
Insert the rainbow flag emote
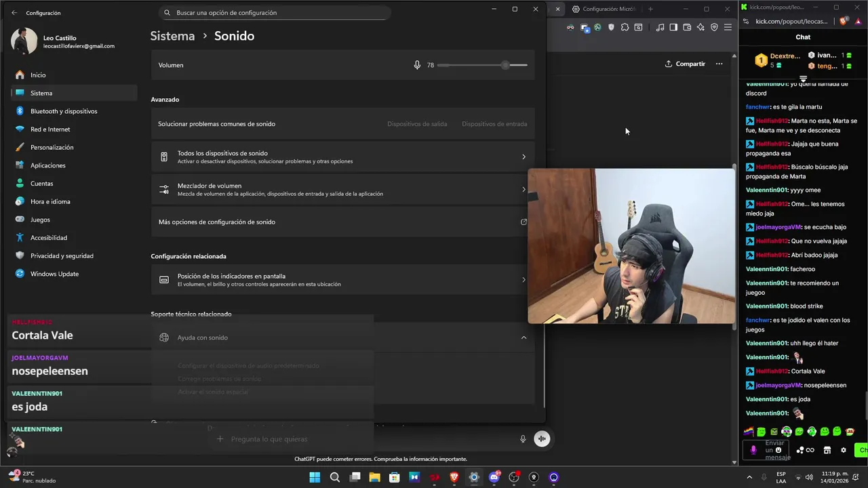click(749, 432)
